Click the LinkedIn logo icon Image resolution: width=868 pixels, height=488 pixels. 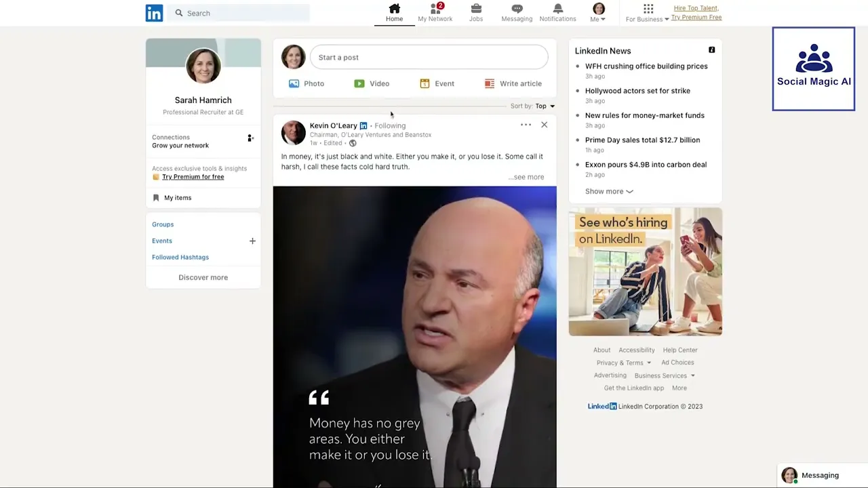pyautogui.click(x=154, y=13)
